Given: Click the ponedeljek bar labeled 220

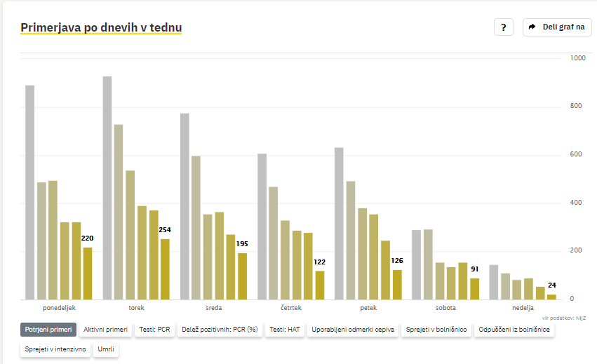Looking at the screenshot, I should (x=88, y=274).
